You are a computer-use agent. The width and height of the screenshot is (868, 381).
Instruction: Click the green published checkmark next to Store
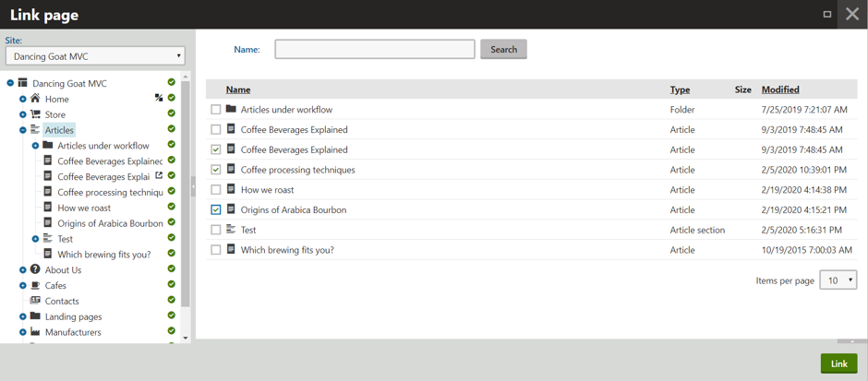click(x=171, y=113)
